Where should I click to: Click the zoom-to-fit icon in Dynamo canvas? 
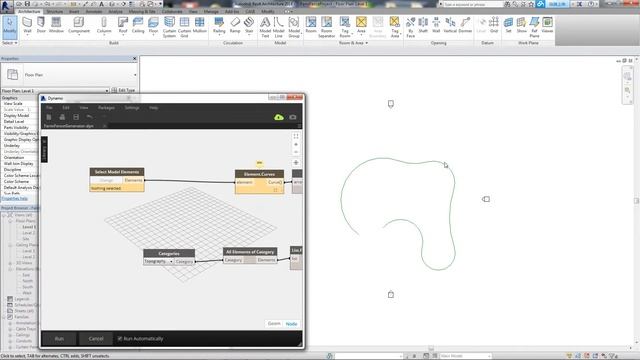(x=296, y=136)
